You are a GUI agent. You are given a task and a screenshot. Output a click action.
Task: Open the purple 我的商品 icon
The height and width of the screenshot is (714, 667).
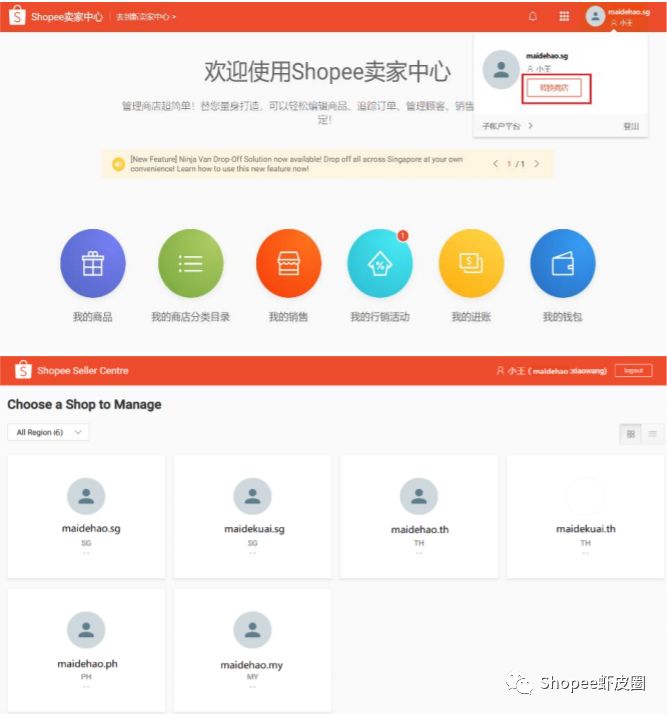(93, 264)
